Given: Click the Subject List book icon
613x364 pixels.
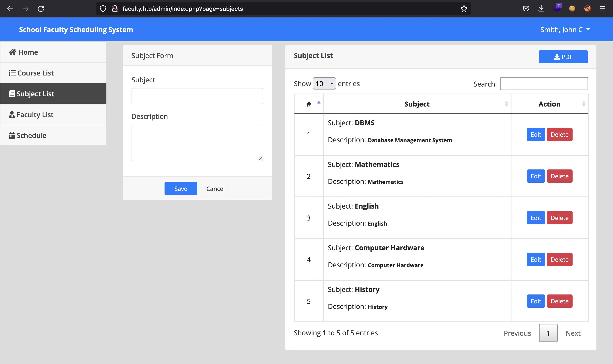Looking at the screenshot, I should coord(12,94).
